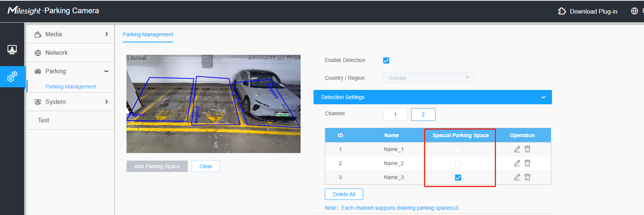This screenshot has height=215, width=644.
Task: Switch to the Parking Management tab
Action: [148, 34]
